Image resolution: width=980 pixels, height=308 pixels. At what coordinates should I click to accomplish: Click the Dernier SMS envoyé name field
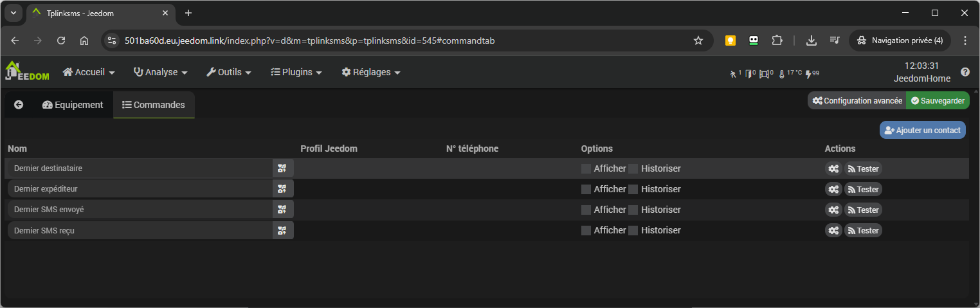point(140,210)
